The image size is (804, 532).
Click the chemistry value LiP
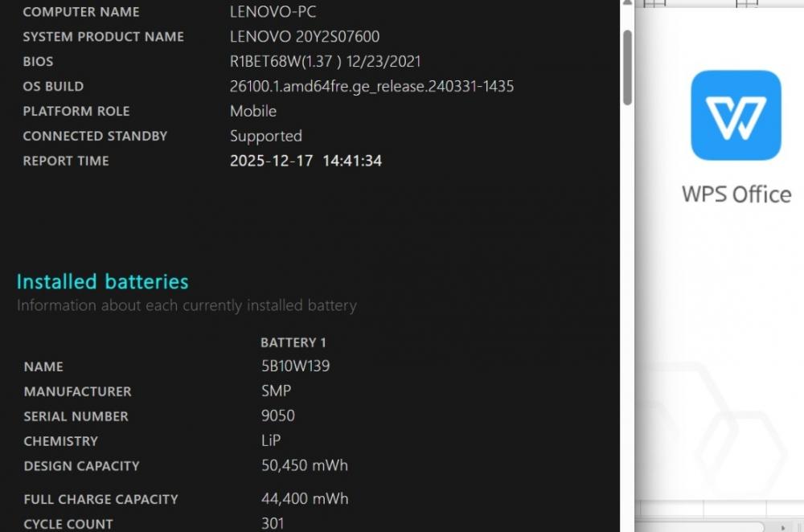tap(271, 440)
